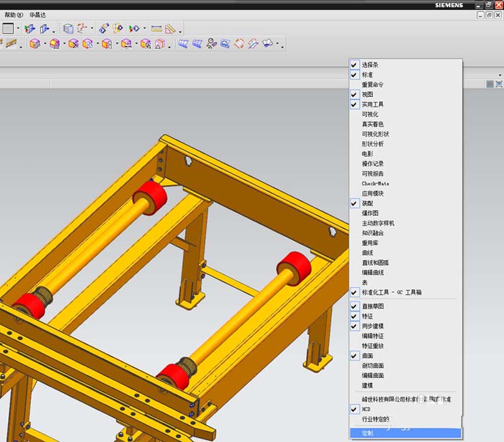The height and width of the screenshot is (442, 504).
Task: Click the cube with two squares icon
Action: 106,43
